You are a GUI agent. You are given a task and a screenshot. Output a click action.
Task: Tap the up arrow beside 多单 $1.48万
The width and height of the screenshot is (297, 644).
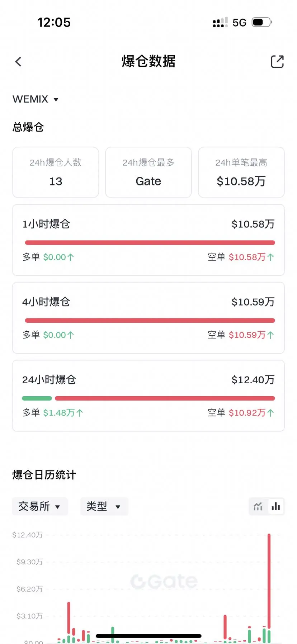click(x=80, y=413)
